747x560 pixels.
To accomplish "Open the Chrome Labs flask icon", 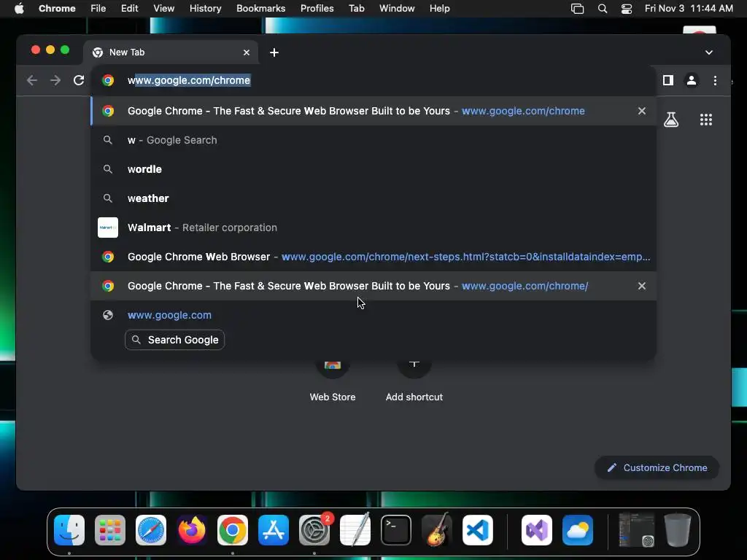I will [x=671, y=120].
